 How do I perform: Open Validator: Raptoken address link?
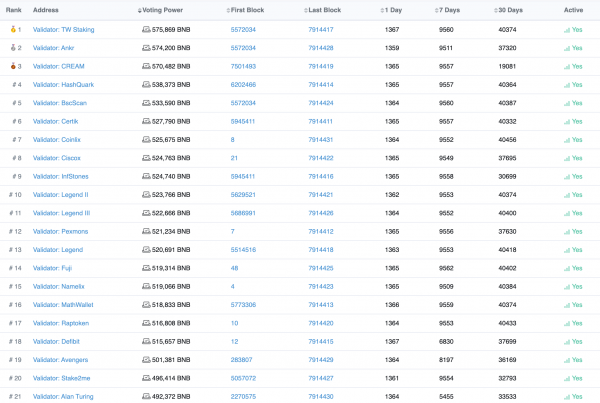coord(61,323)
